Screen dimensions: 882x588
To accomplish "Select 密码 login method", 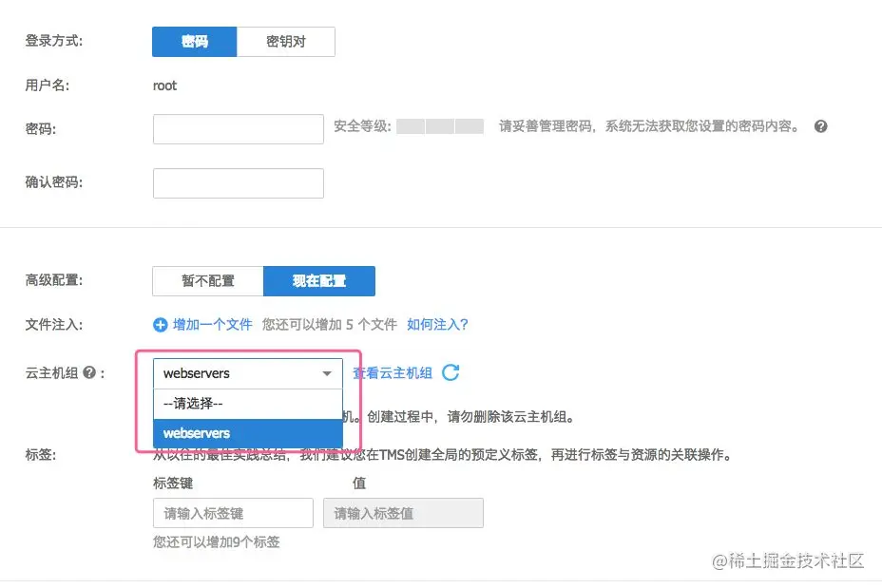I will tap(195, 42).
